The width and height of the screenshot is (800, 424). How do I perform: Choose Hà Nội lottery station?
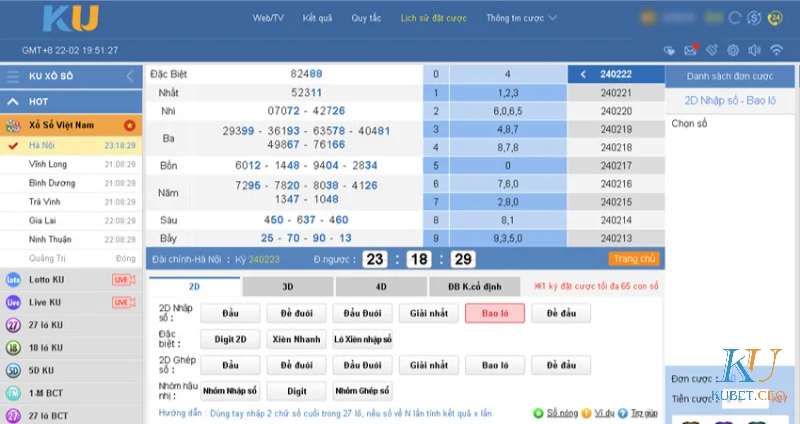[42, 145]
